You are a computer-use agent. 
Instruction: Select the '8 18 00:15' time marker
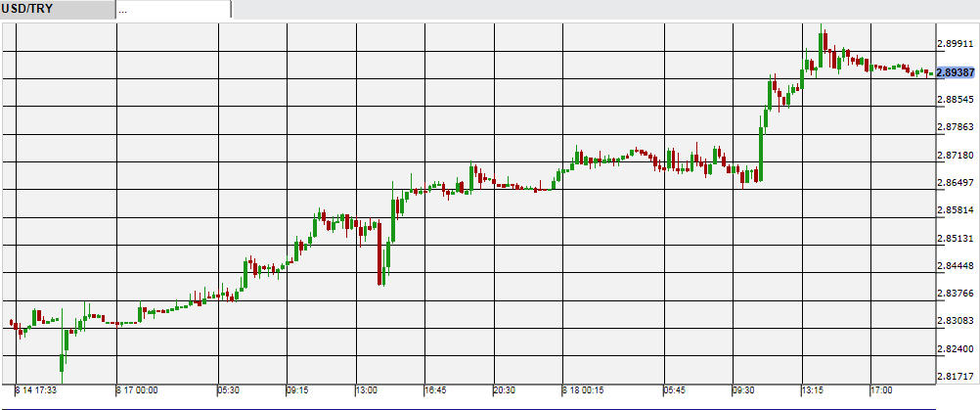point(584,389)
